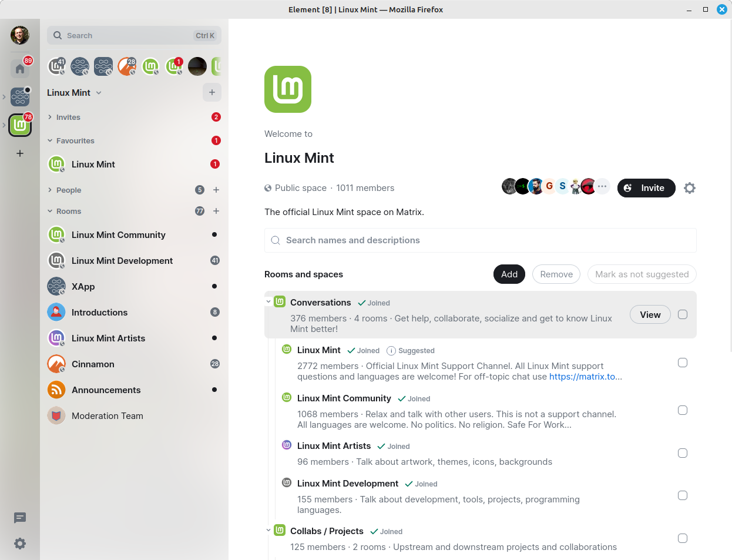Screen dimensions: 732x560
Task: Select the XApp room avatar
Action: [x=56, y=286]
